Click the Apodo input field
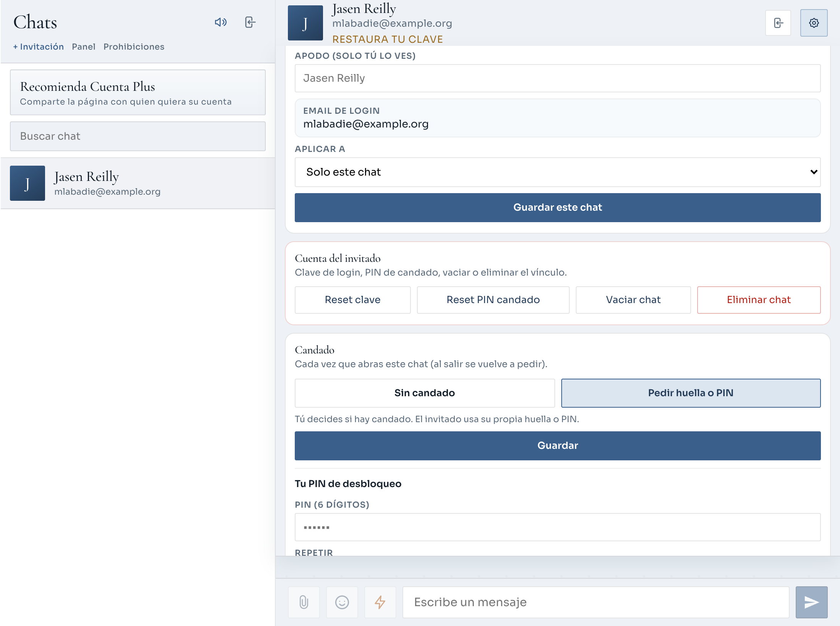840x626 pixels. 557,78
